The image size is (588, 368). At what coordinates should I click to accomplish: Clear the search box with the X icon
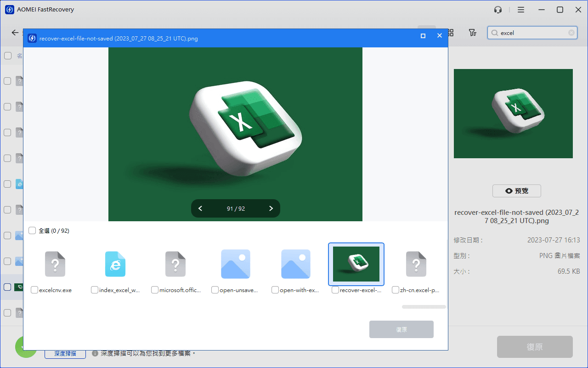[x=571, y=33]
